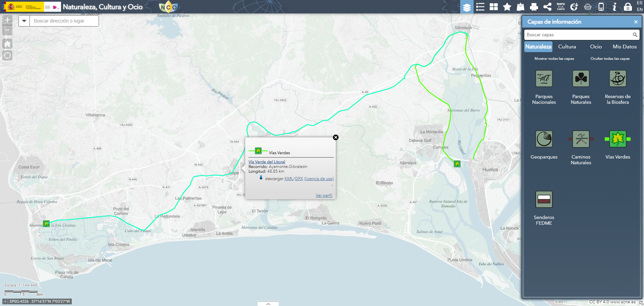Toggle Reservas de la Biosfera layer

618,79
